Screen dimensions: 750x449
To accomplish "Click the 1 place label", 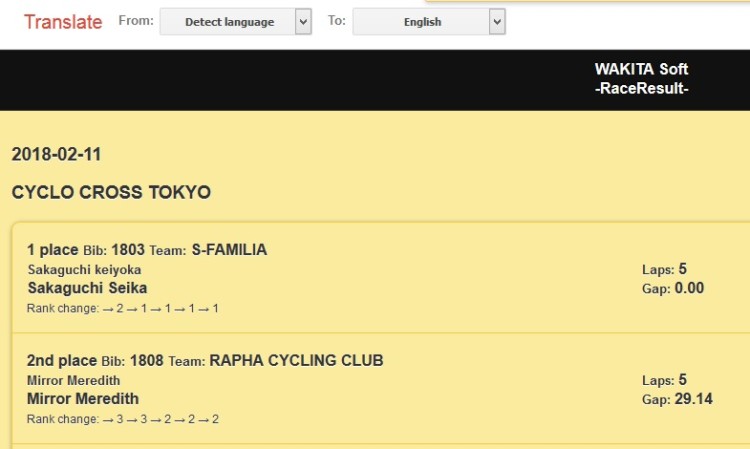I will 53,250.
